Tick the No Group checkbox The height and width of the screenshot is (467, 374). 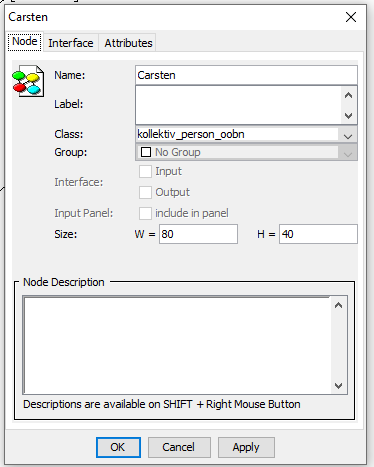[146, 152]
